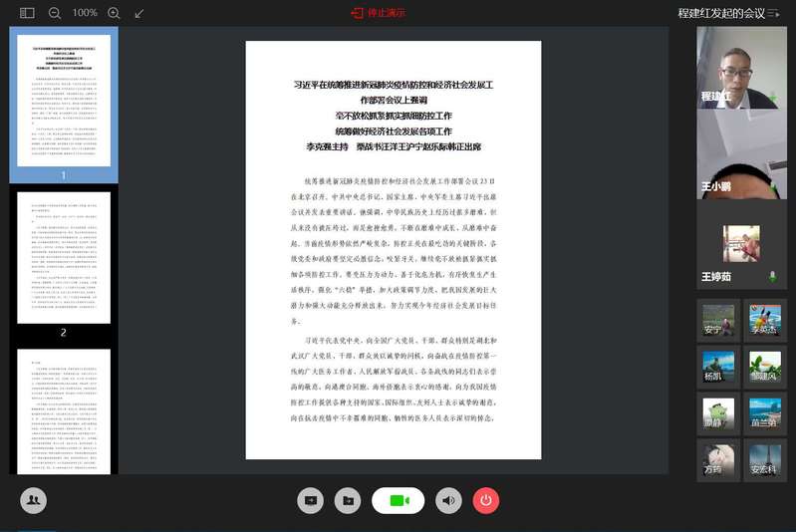Expand the meeting menu beside 程建红发起的会议
Image resolution: width=796 pixels, height=532 pixels.
(x=774, y=13)
